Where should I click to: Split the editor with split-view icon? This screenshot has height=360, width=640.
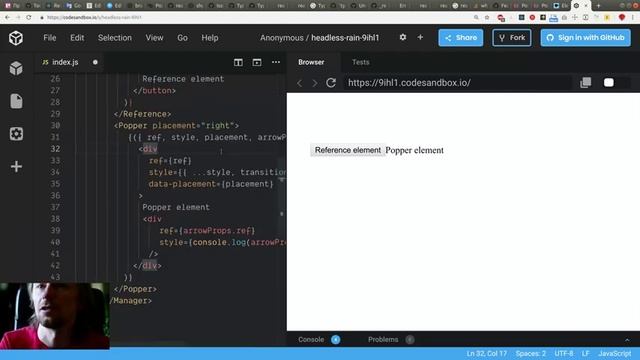pos(238,62)
